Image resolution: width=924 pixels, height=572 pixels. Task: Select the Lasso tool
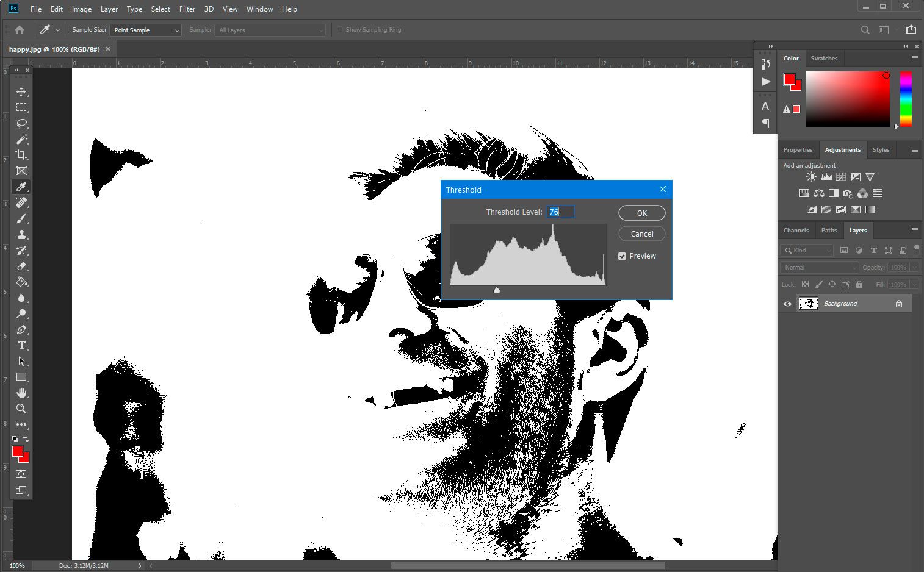[21, 123]
